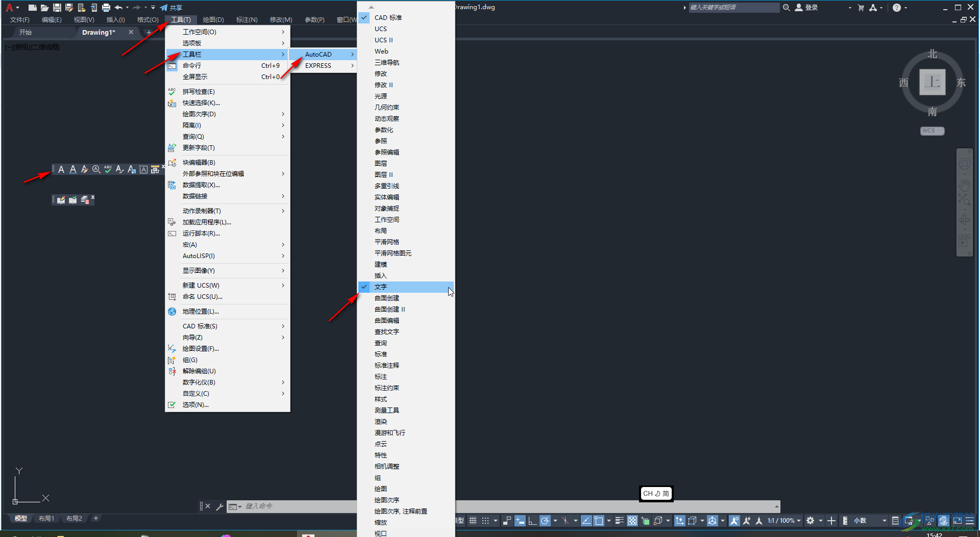Close the floating text toolbar

[163, 166]
